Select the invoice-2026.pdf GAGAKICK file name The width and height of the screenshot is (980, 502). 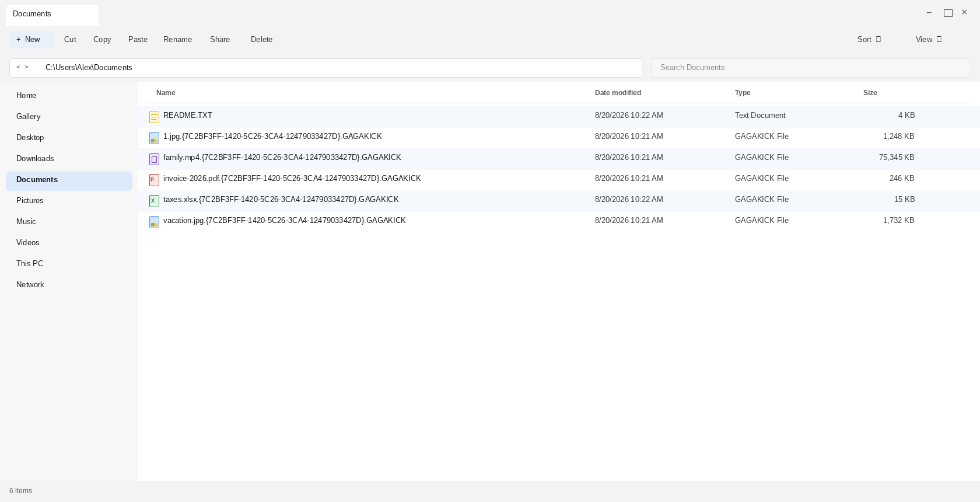[292, 179]
